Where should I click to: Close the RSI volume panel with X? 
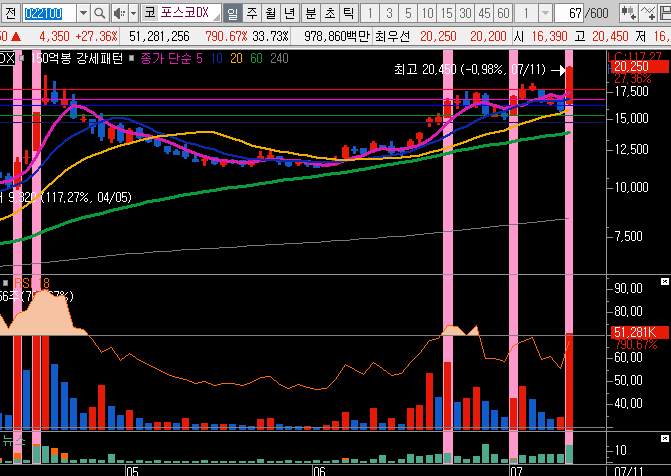[665, 281]
